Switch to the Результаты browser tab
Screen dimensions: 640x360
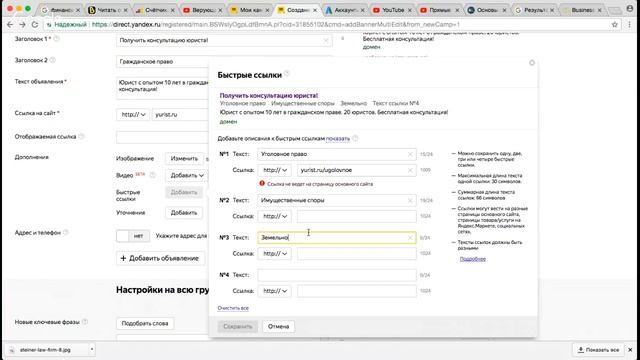coord(535,10)
